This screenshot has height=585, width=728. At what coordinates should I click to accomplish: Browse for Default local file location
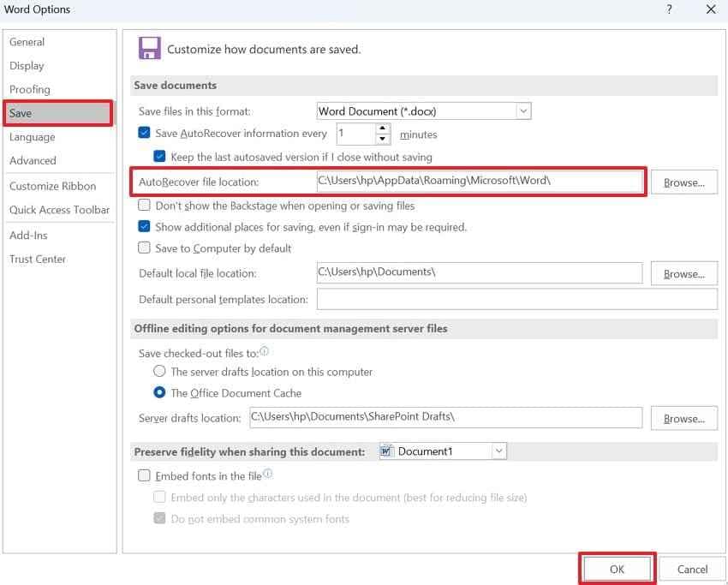(x=684, y=274)
